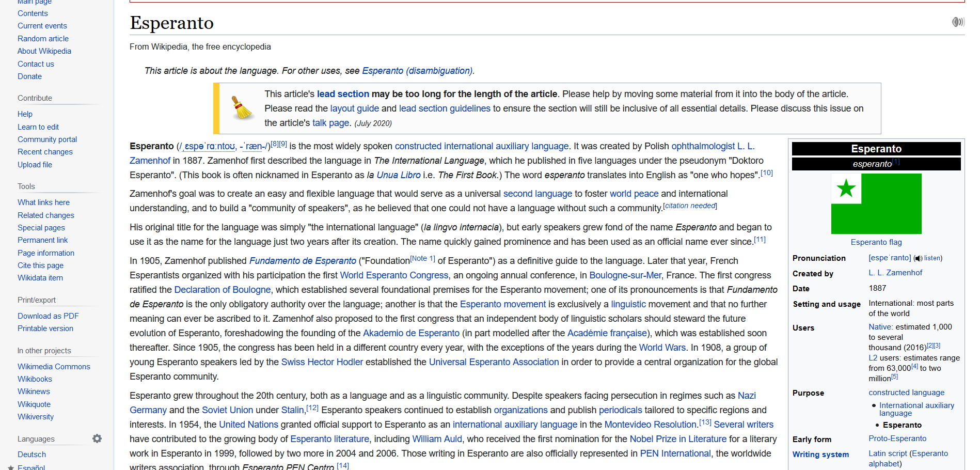Open Declaration of Boulogne link
Image resolution: width=980 pixels, height=470 pixels.
223,290
